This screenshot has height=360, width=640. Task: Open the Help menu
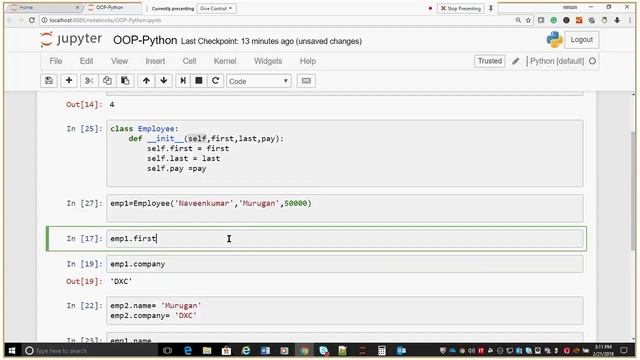point(308,61)
